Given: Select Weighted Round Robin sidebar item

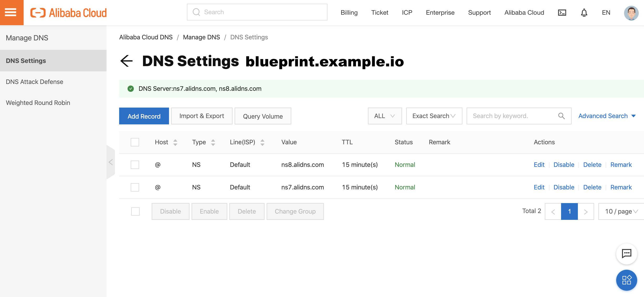Looking at the screenshot, I should tap(38, 103).
